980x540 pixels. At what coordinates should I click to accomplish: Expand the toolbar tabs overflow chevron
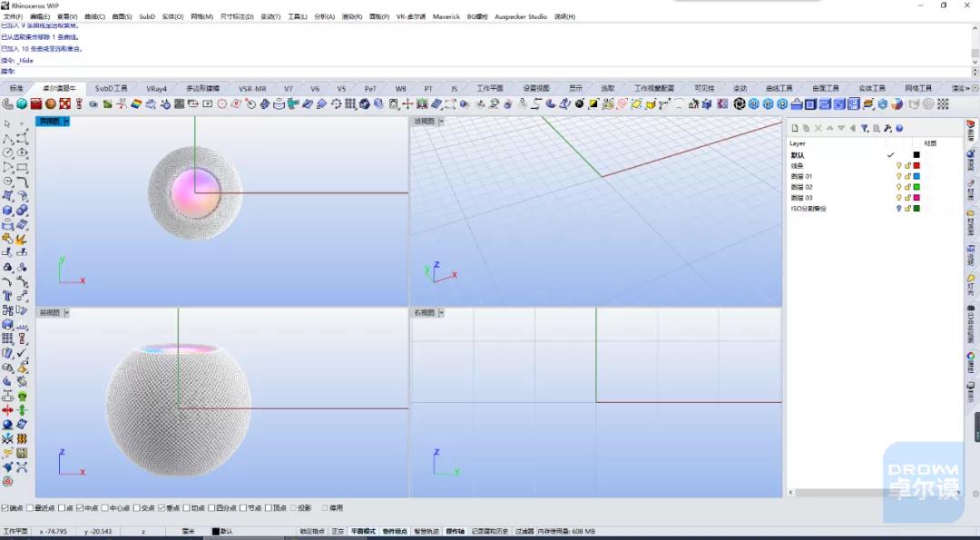pos(968,89)
